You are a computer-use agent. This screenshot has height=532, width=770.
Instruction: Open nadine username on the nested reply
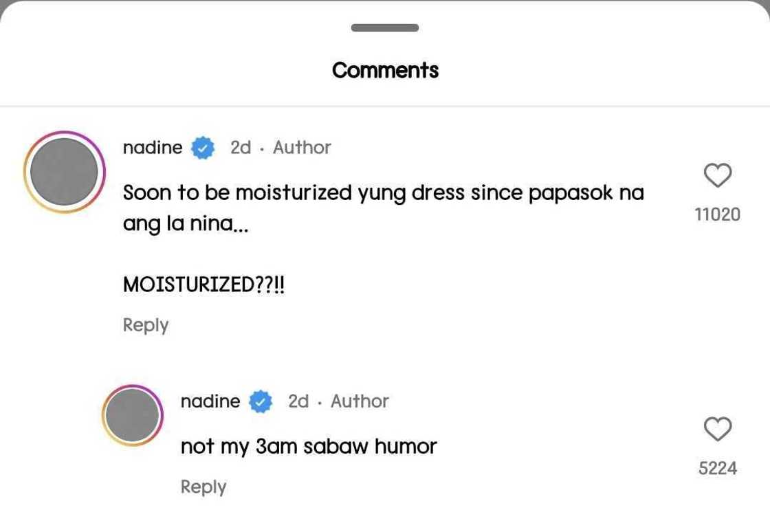[210, 401]
